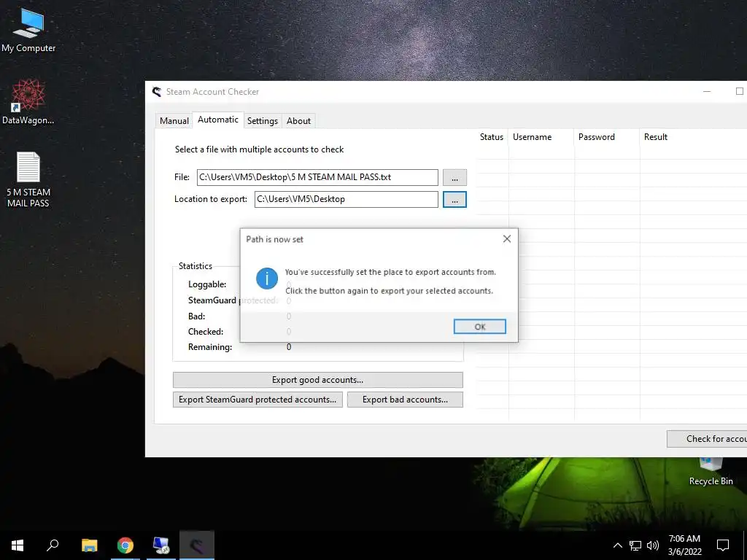
Task: Open network status tray icon
Action: (635, 545)
